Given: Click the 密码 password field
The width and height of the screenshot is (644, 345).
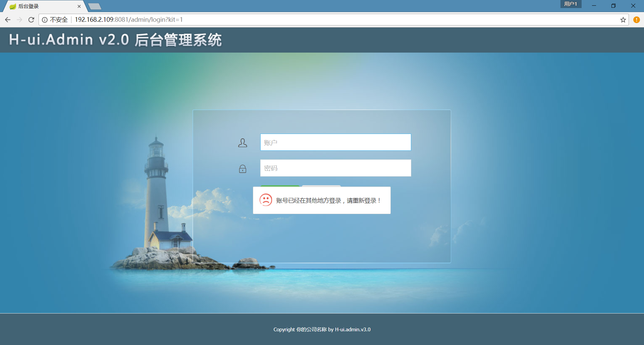Looking at the screenshot, I should (x=335, y=168).
